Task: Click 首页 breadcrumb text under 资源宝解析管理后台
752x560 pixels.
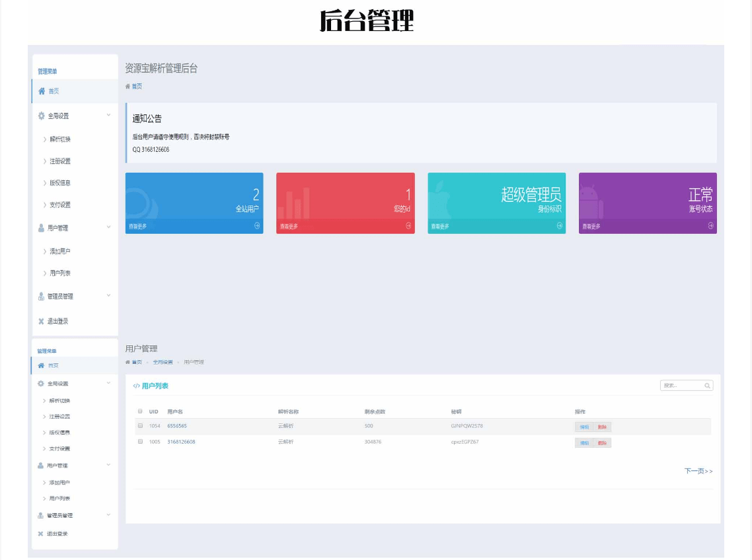Action: [137, 87]
